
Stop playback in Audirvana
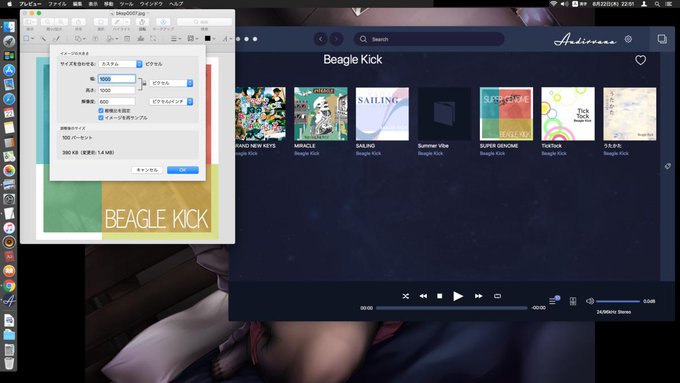pos(439,296)
